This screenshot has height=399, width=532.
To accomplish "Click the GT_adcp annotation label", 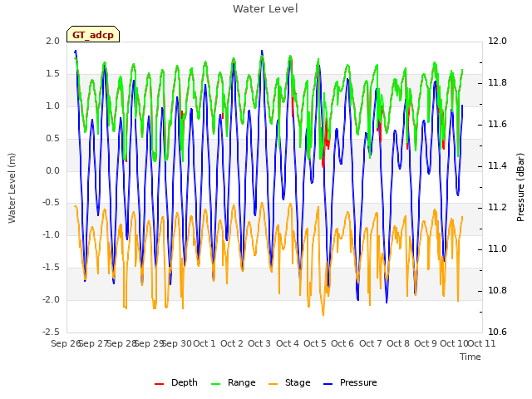I will coord(93,34).
